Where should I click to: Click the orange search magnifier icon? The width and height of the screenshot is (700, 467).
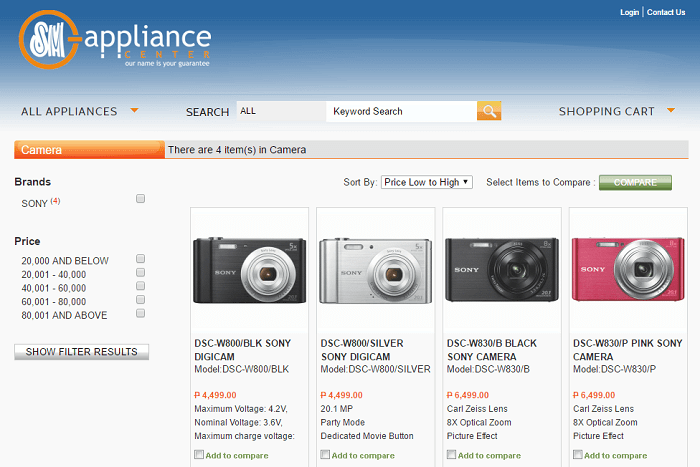click(489, 111)
